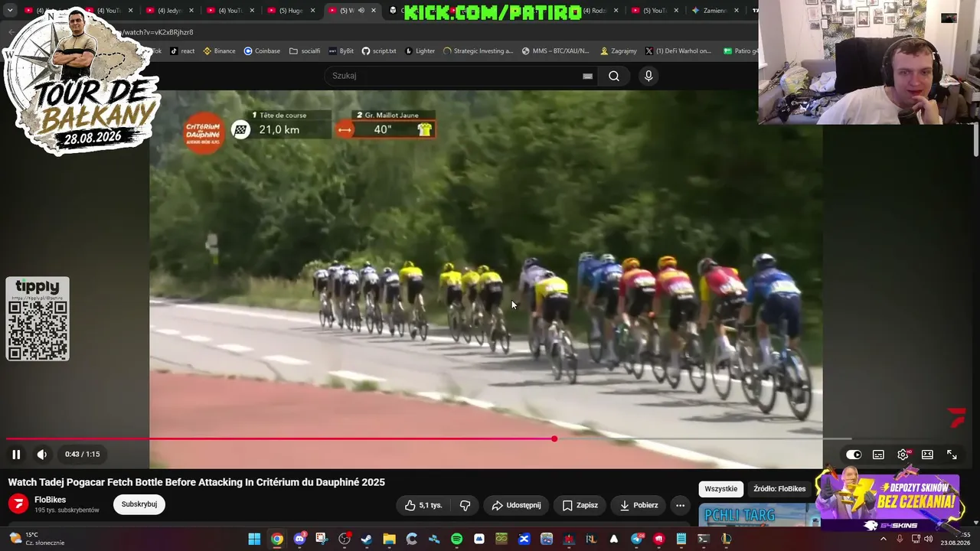Open the Lighter bookmark

point(420,51)
